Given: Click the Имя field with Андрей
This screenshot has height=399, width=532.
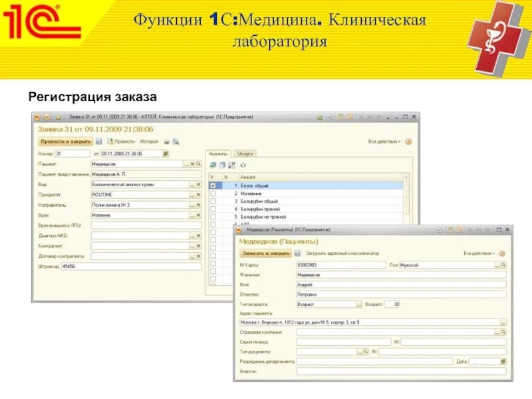Looking at the screenshot, I should (401, 285).
